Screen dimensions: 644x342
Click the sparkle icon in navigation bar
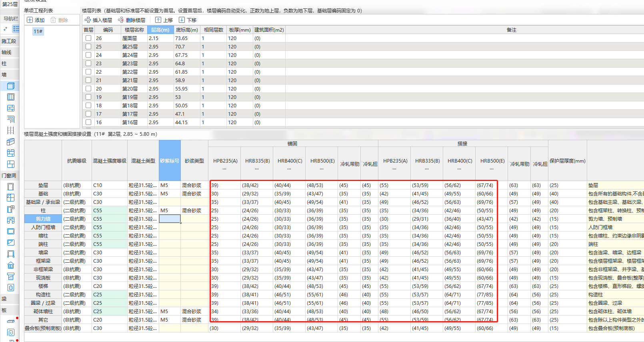point(5,29)
